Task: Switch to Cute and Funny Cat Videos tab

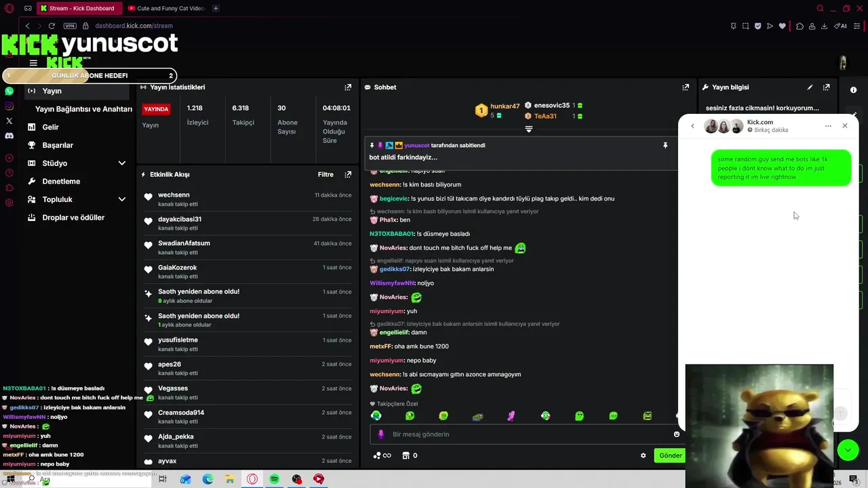Action: [167, 9]
